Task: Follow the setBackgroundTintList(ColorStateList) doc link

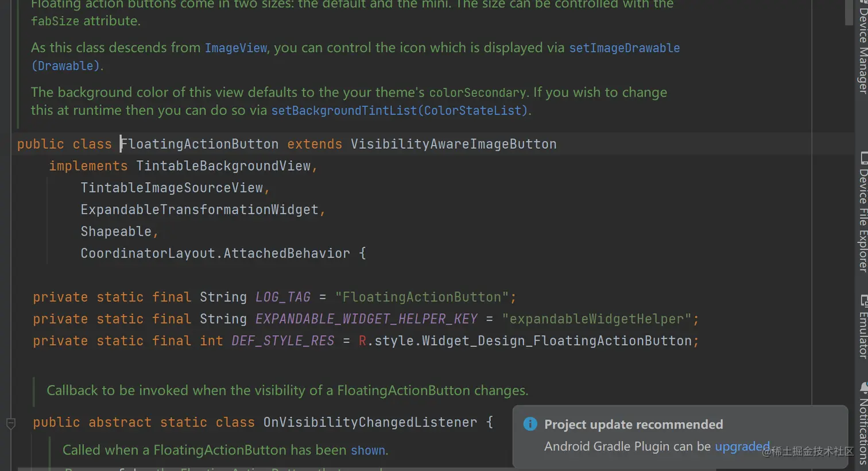Action: [400, 110]
